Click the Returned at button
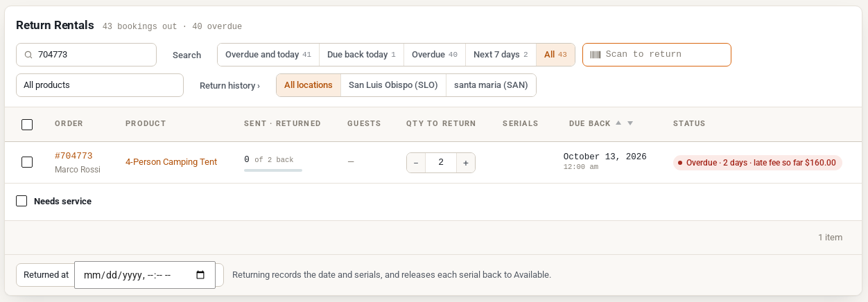Screen dimensions: 868x302 point(46,275)
